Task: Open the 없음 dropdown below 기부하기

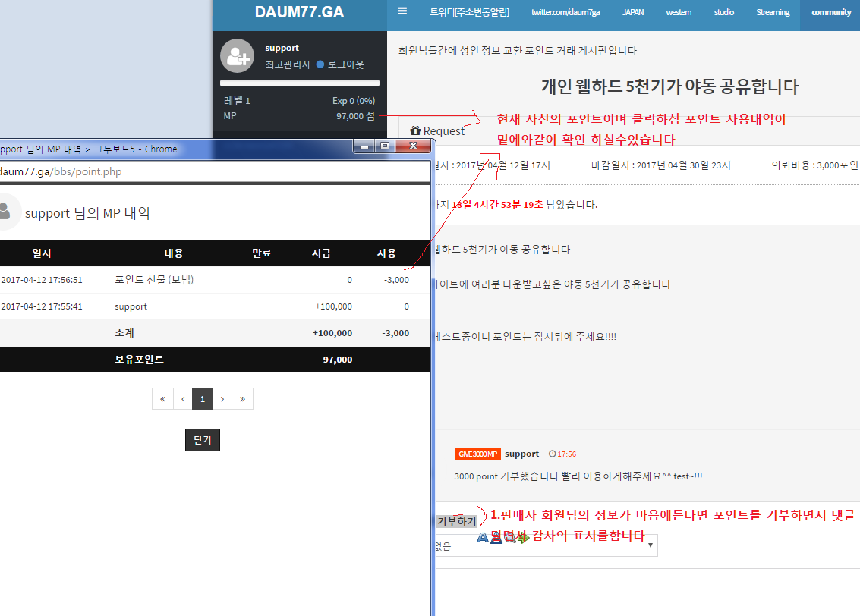Action: point(545,546)
